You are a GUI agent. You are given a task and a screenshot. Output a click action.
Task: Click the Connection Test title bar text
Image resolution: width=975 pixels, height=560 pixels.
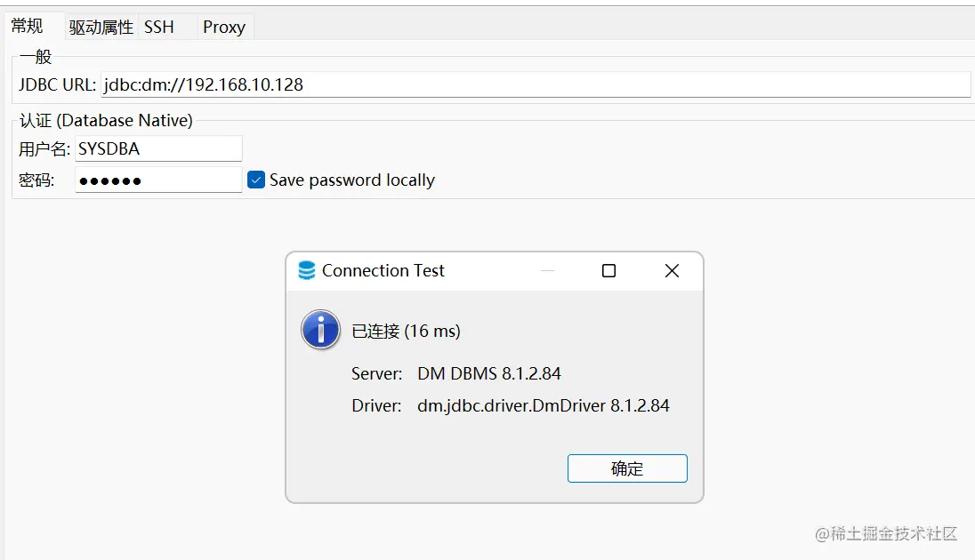[x=383, y=270]
